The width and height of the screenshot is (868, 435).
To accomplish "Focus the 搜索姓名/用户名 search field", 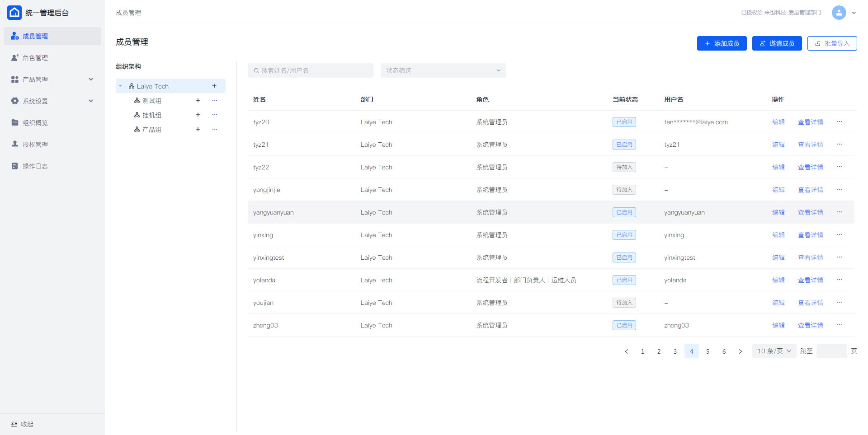I will [311, 70].
